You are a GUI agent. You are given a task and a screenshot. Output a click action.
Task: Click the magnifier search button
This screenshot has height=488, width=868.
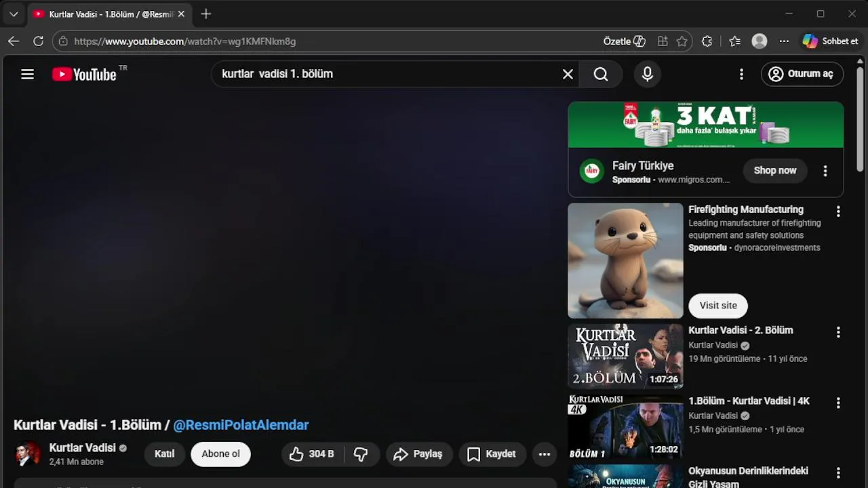[x=601, y=75]
